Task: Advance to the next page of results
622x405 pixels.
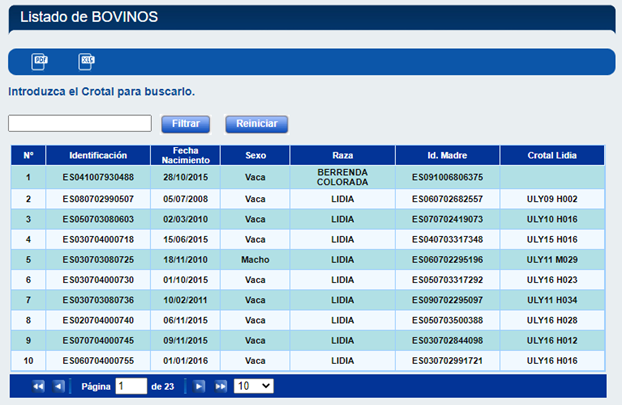Action: click(200, 386)
